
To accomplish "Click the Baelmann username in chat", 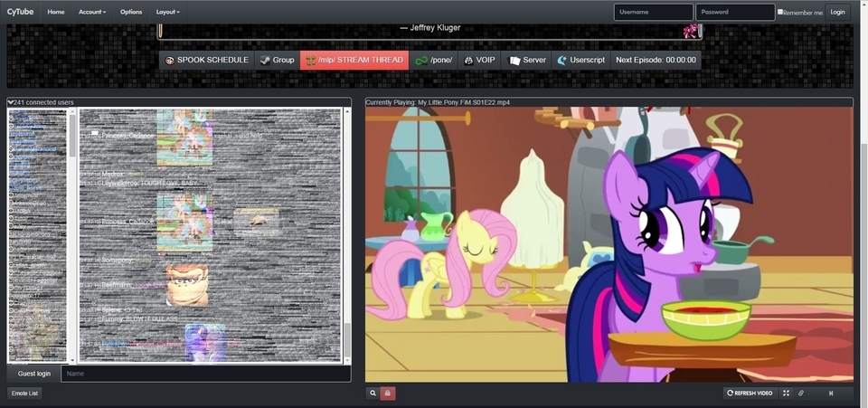I will 117,285.
